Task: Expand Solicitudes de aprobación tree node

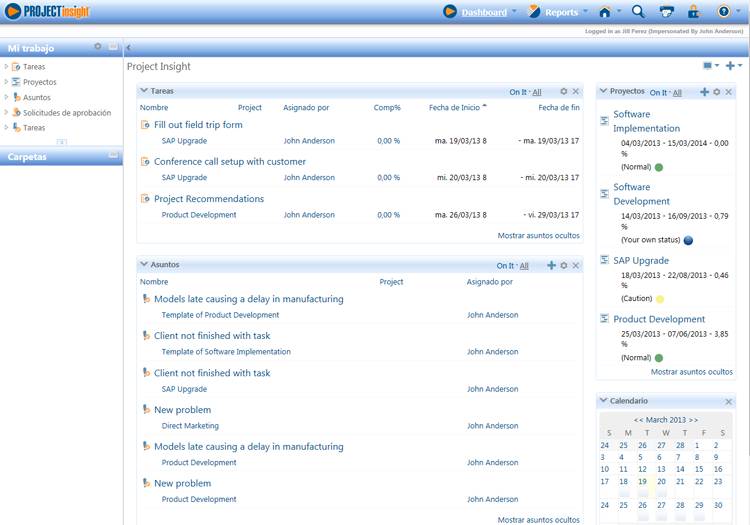Action: tap(6, 113)
